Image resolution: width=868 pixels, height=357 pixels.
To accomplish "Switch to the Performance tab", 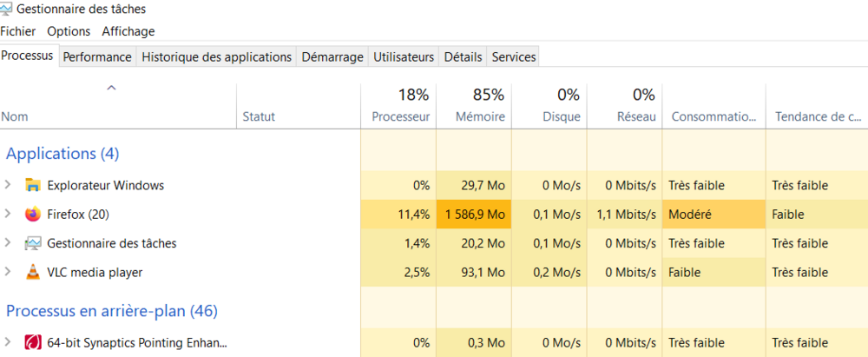I will tap(97, 56).
